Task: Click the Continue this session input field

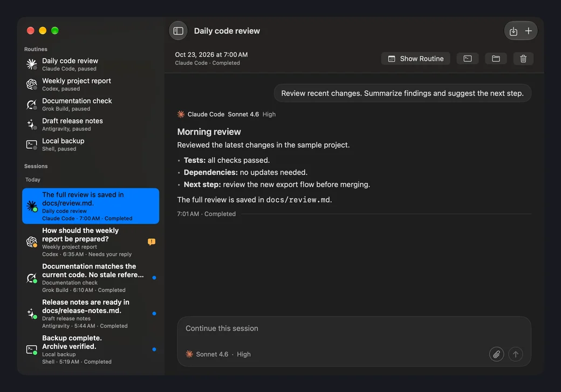Action: (354, 341)
